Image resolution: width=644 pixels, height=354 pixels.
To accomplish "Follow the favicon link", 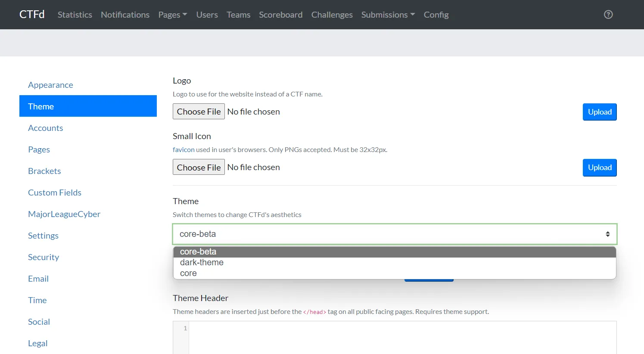I will point(184,150).
